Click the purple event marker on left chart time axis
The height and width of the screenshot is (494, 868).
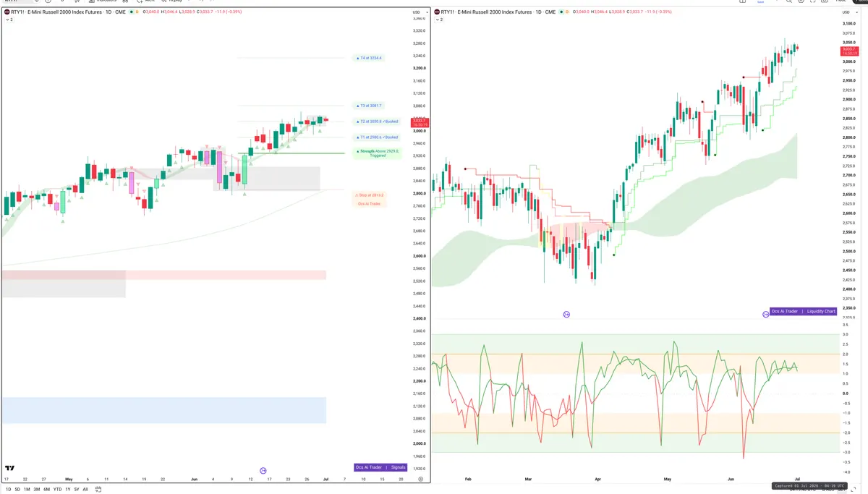263,470
